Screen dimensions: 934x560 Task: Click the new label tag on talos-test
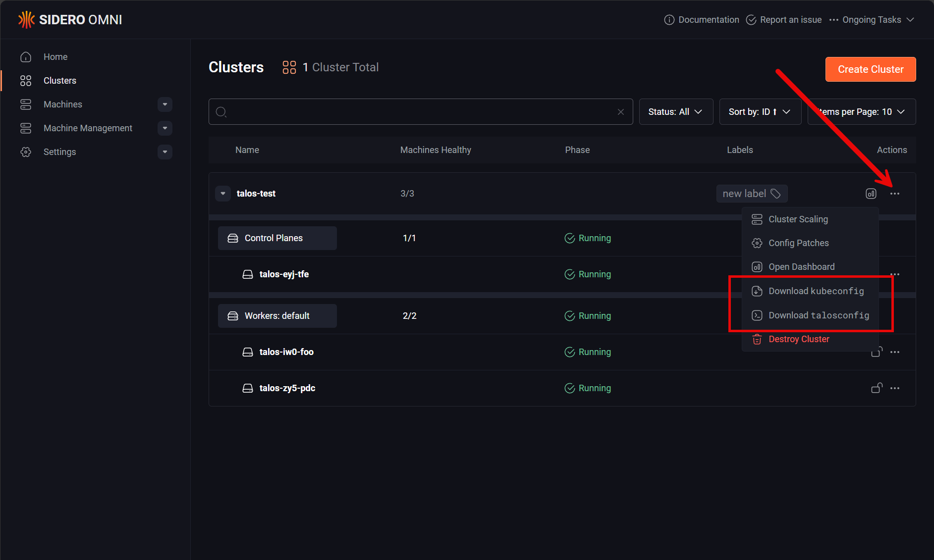(x=752, y=193)
